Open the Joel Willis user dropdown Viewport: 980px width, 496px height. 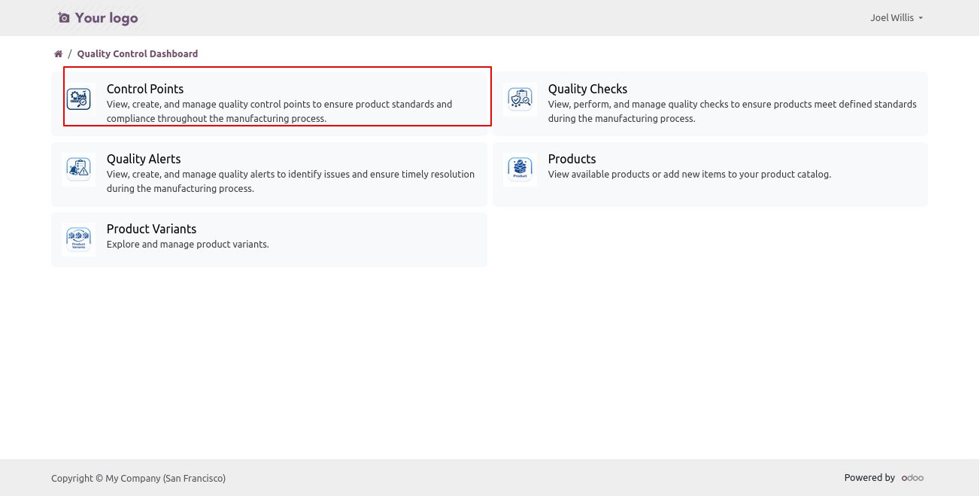coord(896,18)
